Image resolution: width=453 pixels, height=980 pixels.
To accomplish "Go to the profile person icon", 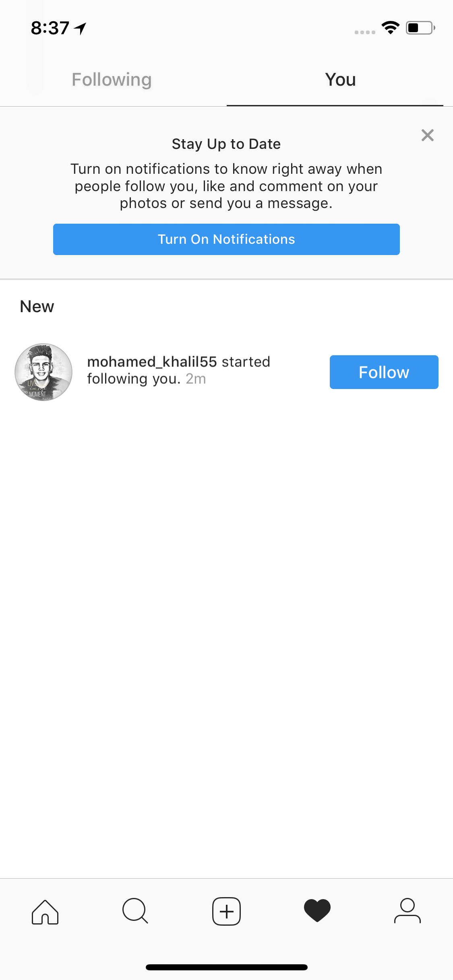I will [x=407, y=911].
